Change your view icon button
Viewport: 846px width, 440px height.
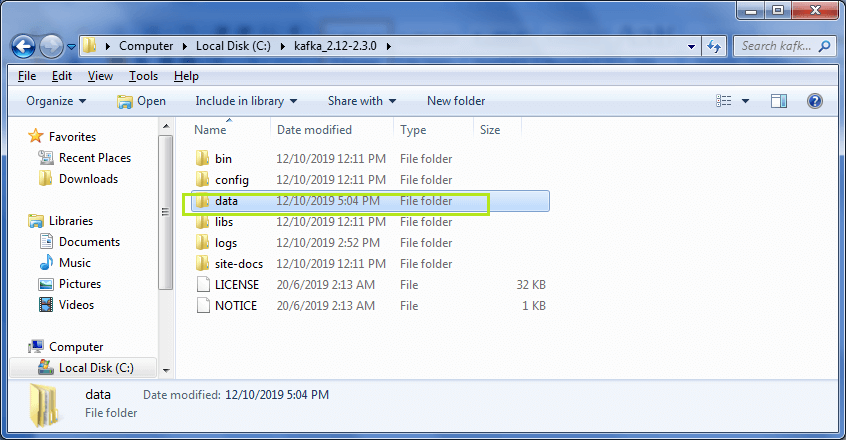click(x=724, y=101)
